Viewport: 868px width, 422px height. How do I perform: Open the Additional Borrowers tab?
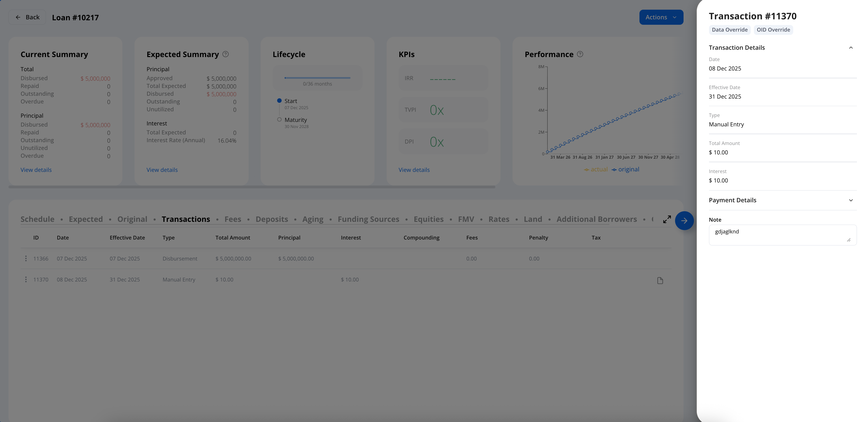point(597,219)
